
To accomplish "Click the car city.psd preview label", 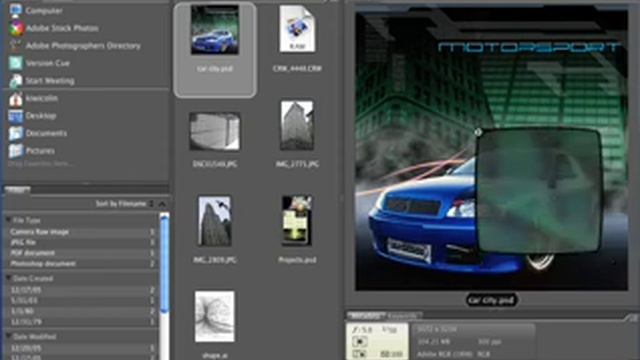I will pyautogui.click(x=491, y=300).
